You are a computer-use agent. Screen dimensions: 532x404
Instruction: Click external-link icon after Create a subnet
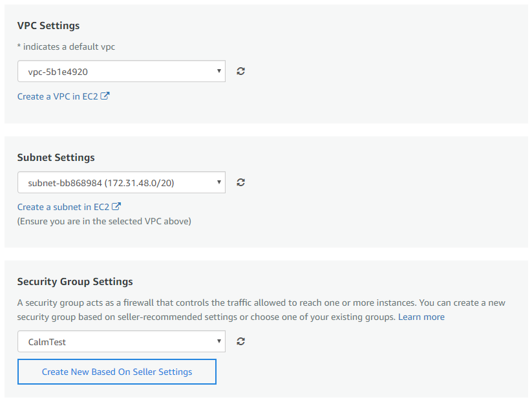(116, 207)
